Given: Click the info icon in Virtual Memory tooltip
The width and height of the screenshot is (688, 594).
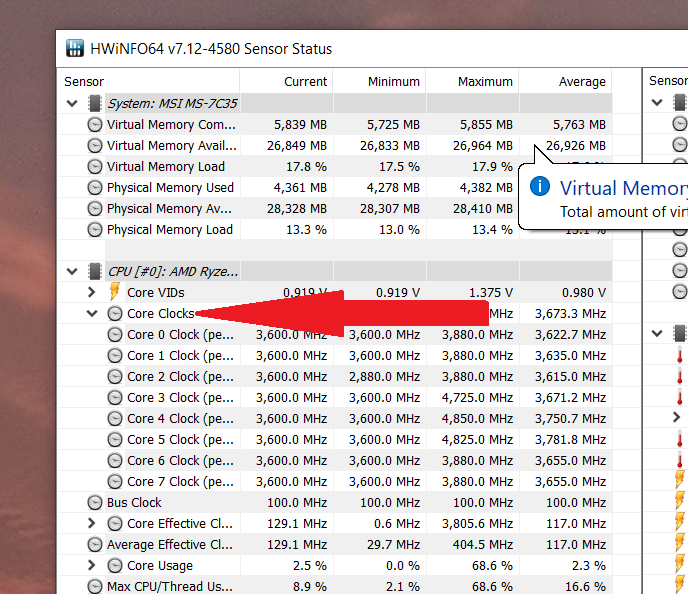Looking at the screenshot, I should pyautogui.click(x=540, y=186).
